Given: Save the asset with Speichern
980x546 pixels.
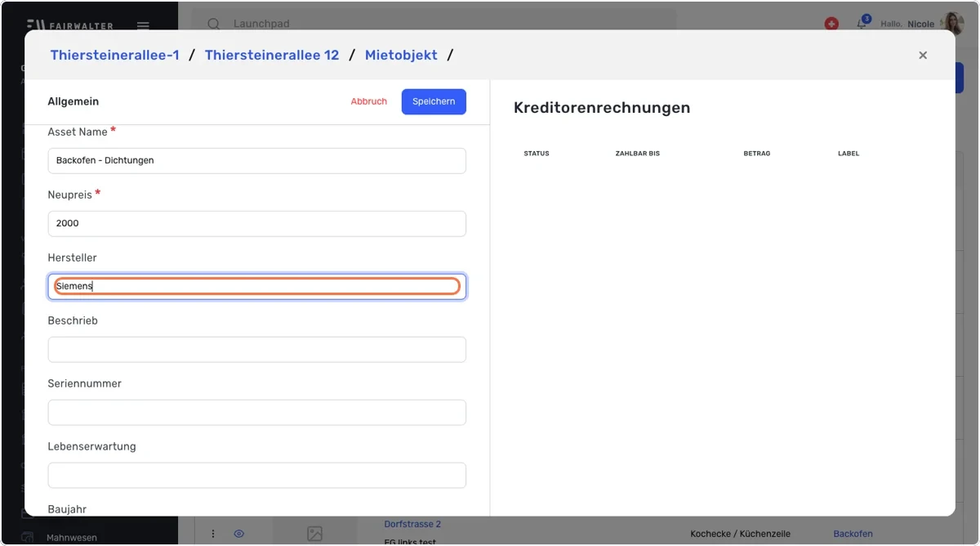Looking at the screenshot, I should pos(434,101).
